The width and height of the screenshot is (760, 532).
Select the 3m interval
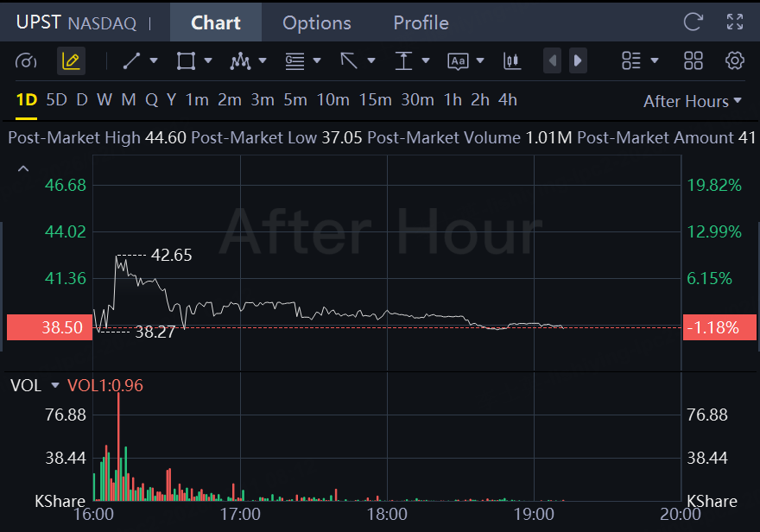pyautogui.click(x=263, y=100)
